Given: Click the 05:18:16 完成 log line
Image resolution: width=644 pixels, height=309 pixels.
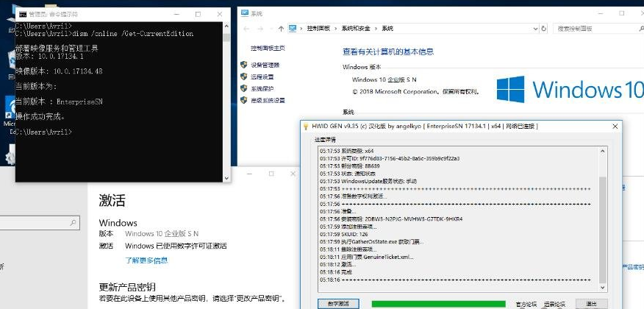Looking at the screenshot, I should pyautogui.click(x=336, y=272).
